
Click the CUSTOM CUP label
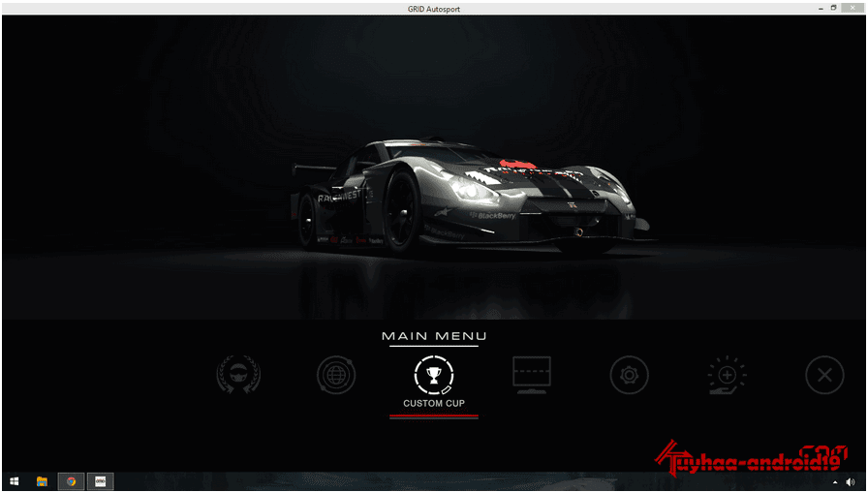point(433,404)
